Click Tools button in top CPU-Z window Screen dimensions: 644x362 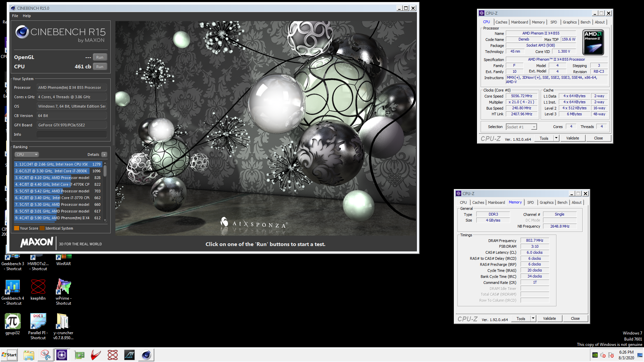click(x=544, y=138)
